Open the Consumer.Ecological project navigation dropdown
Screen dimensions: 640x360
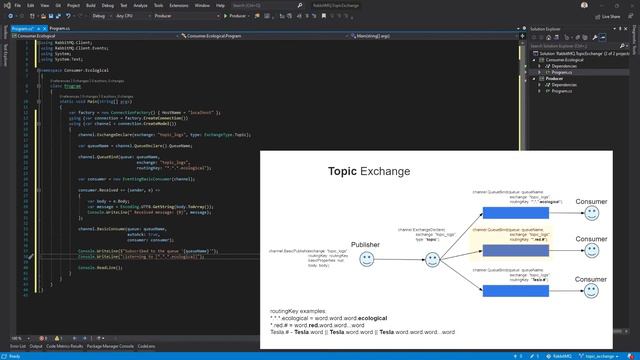pyautogui.click(x=96, y=36)
